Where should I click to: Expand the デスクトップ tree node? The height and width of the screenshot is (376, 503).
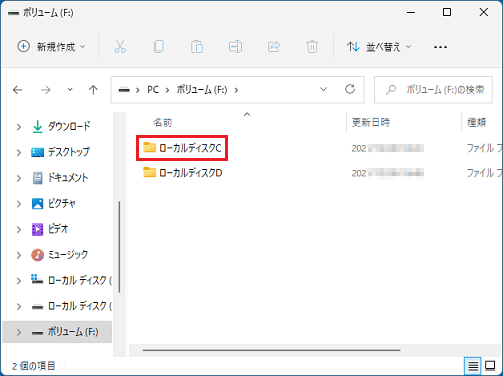19,152
